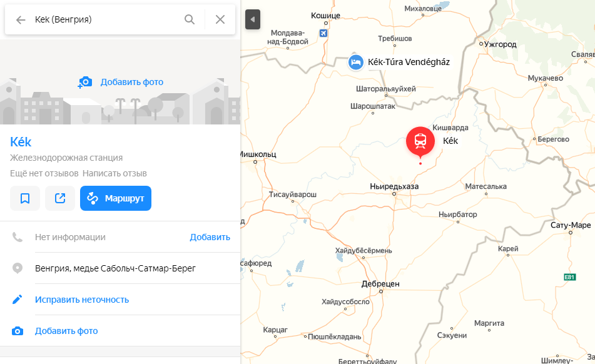Collapse the side panel with arrow button
This screenshot has width=595, height=364.
pos(253,19)
